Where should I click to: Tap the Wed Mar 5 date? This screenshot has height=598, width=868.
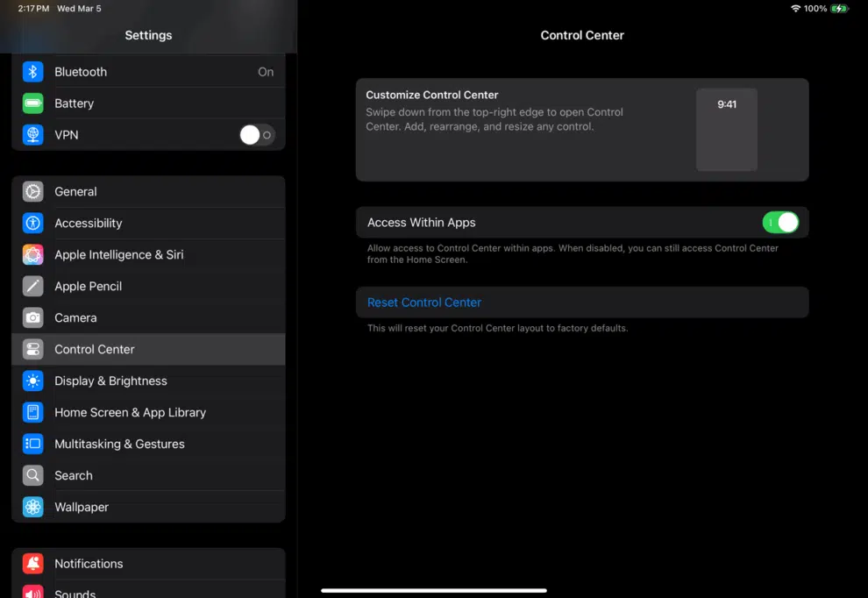pos(79,8)
